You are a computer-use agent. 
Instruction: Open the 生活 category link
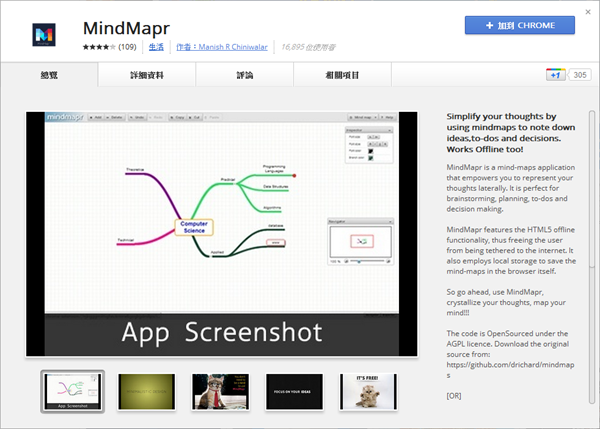(156, 47)
